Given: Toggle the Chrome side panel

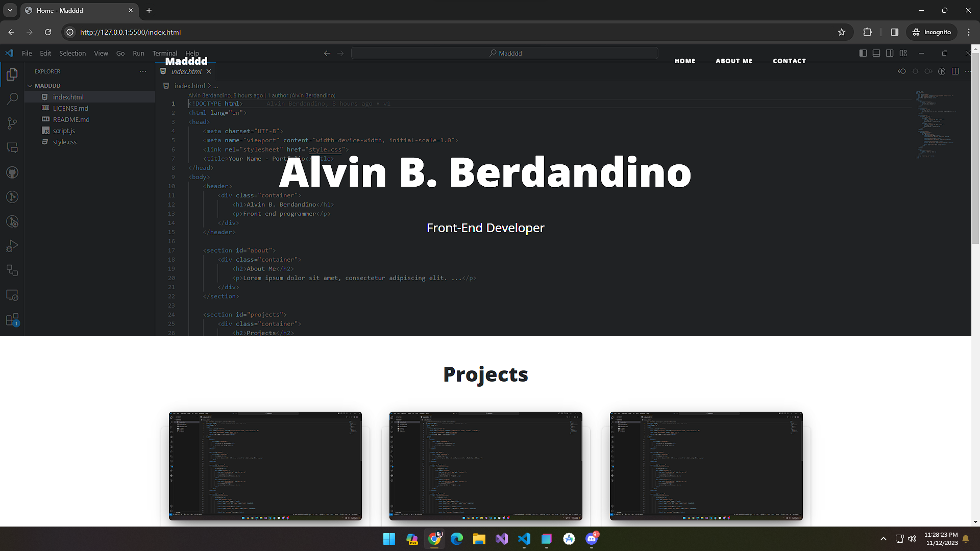Looking at the screenshot, I should [x=894, y=32].
